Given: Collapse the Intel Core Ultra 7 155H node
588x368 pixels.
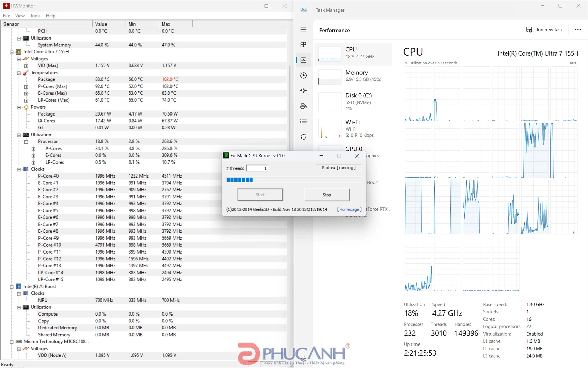Looking at the screenshot, I should coord(12,52).
